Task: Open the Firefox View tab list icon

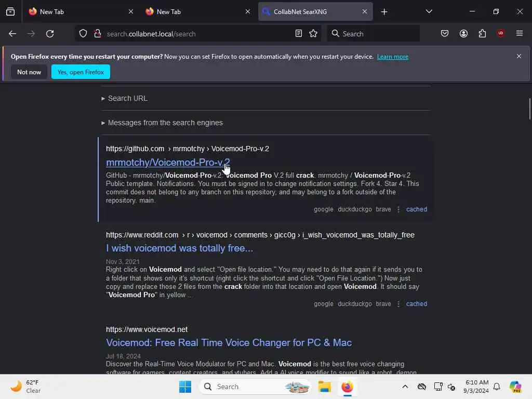Action: coord(10,11)
